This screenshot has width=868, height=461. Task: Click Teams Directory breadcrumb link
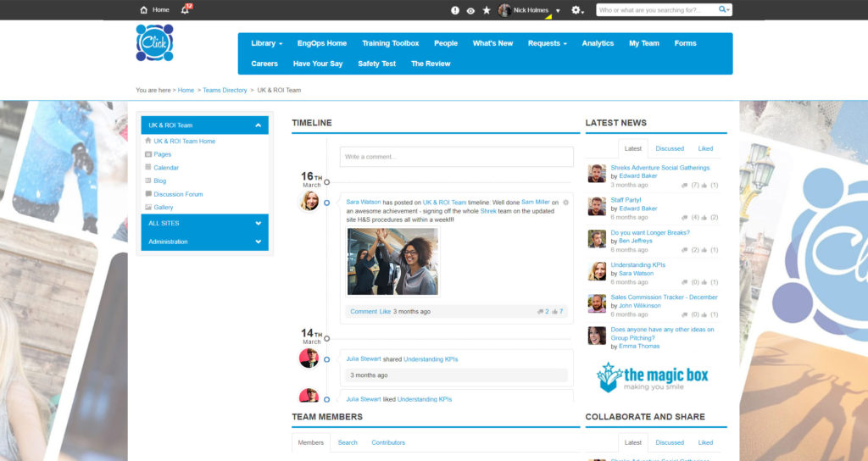pos(225,90)
